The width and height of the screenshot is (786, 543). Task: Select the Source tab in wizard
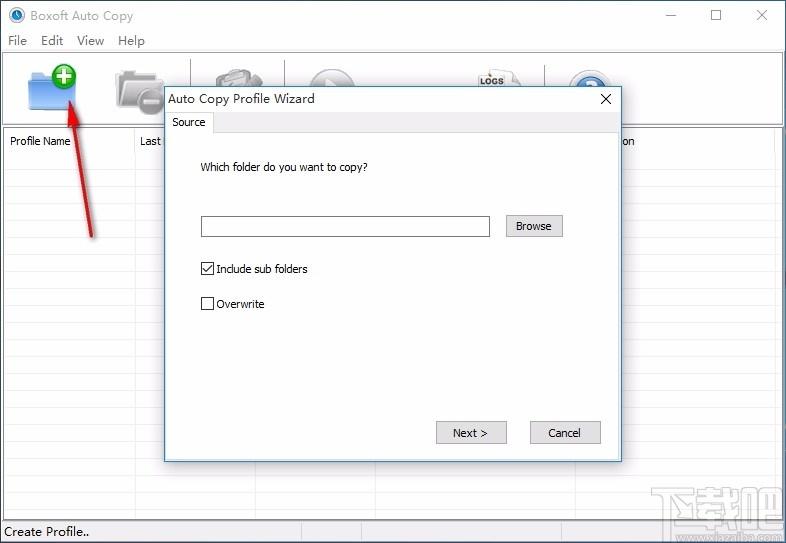click(189, 122)
